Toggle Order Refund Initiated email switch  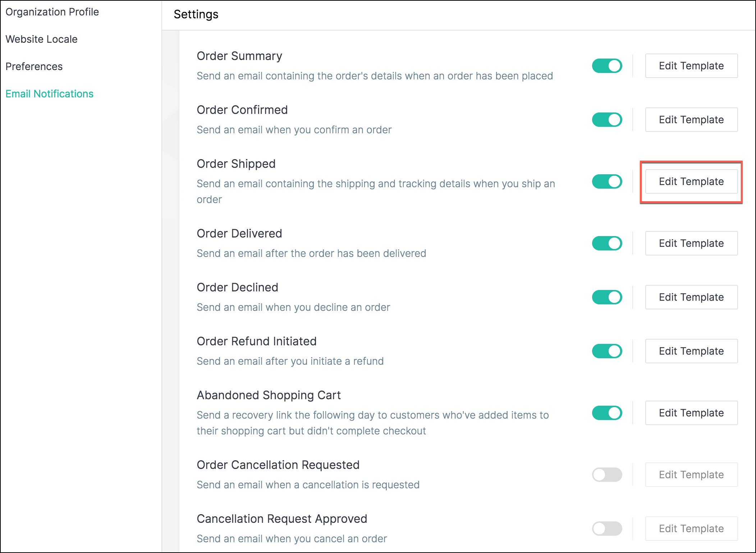[607, 351]
